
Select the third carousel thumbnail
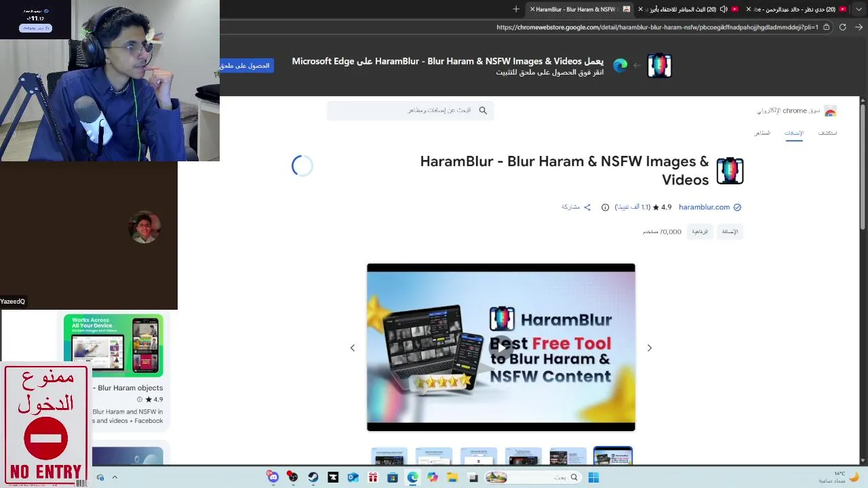pos(479,456)
